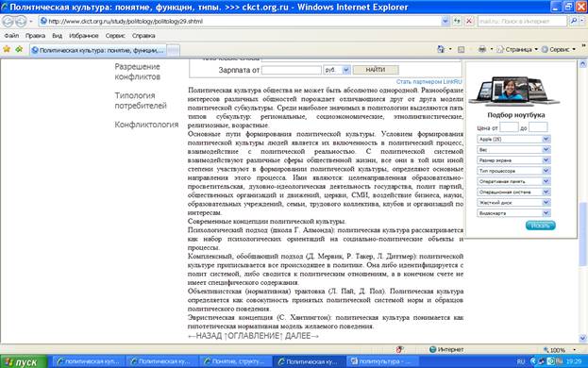The image size is (588, 368).
Task: Open the Тип процессора dropdown
Action: coord(513,171)
